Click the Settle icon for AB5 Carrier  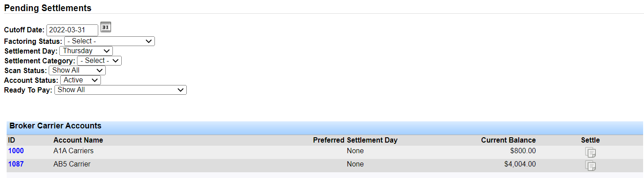[x=590, y=166]
